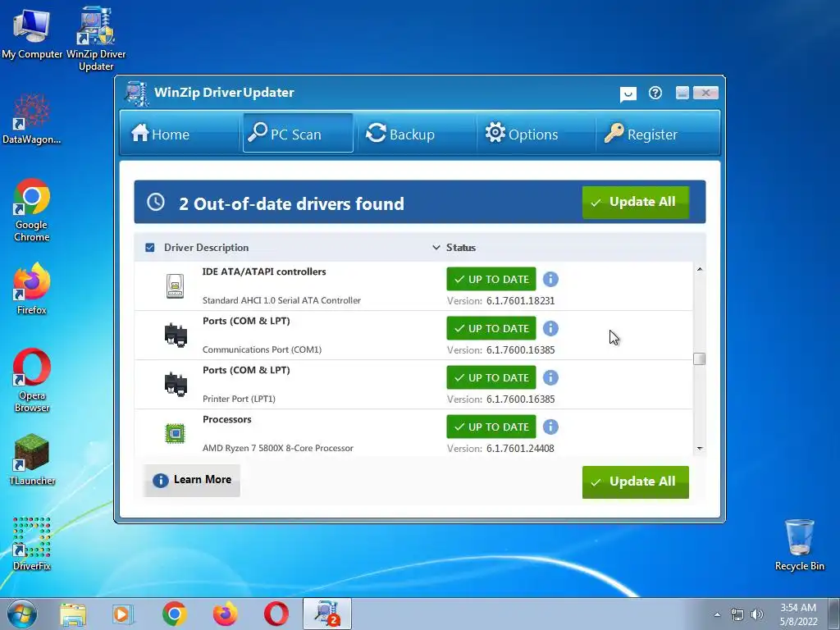Click the Processors chip icon
This screenshot has width=840, height=630.
coord(176,433)
